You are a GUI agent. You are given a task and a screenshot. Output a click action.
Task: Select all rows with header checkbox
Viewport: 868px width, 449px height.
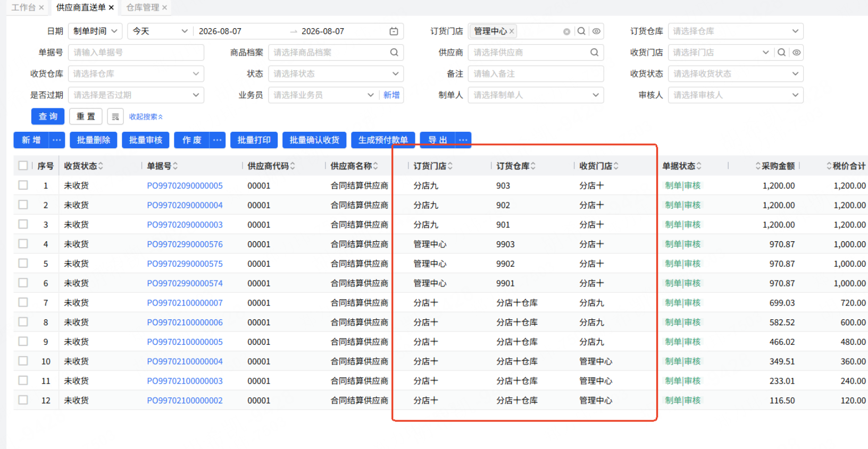(23, 165)
